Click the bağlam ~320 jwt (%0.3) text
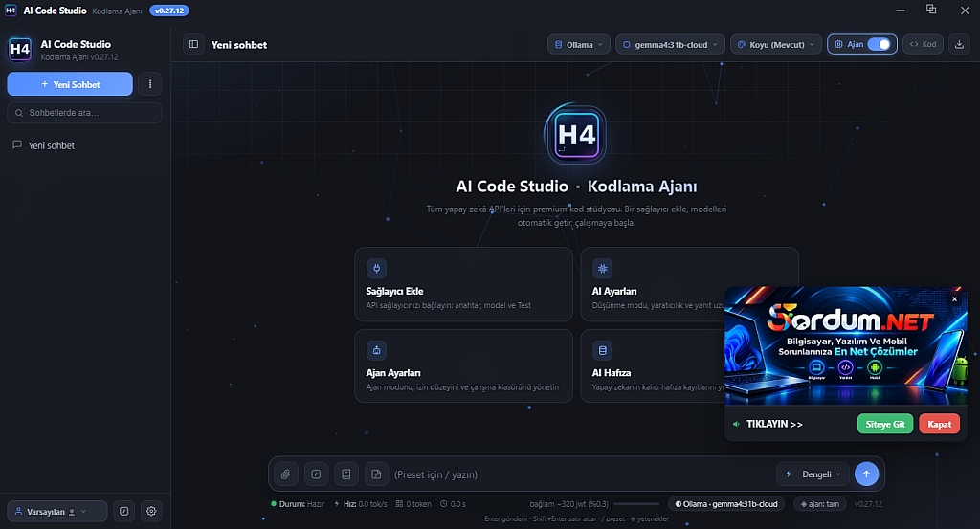The image size is (980, 529). (568, 504)
